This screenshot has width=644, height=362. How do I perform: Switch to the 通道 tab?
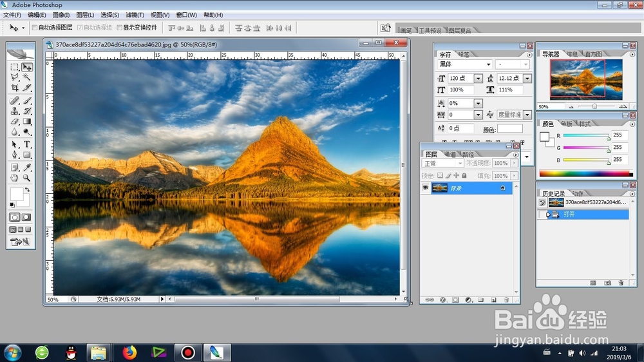point(450,155)
